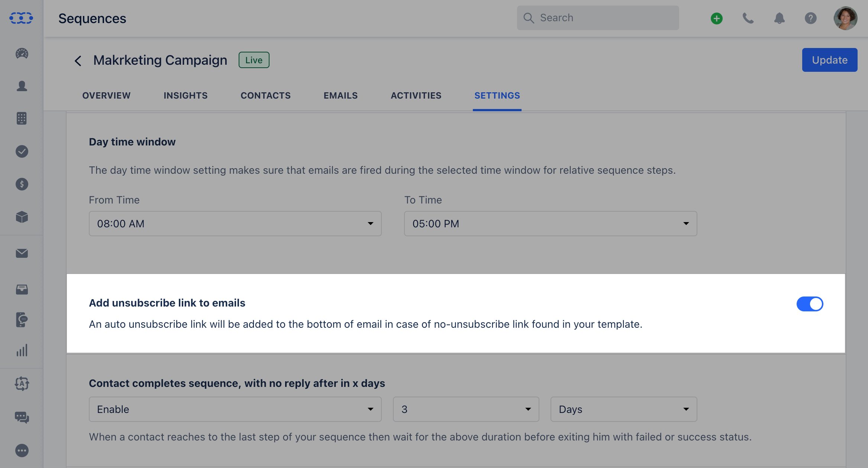Open notifications bell icon
Screen dimensions: 868x468
click(780, 18)
